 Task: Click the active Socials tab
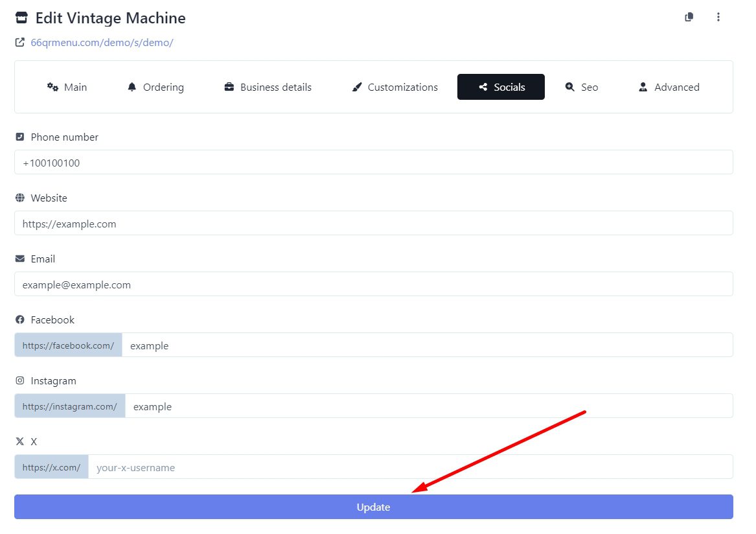pos(501,87)
